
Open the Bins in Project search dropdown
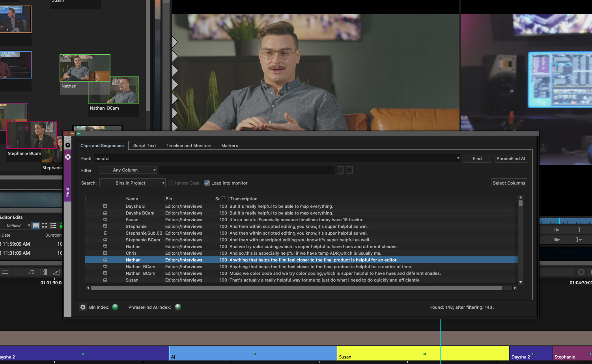click(132, 183)
